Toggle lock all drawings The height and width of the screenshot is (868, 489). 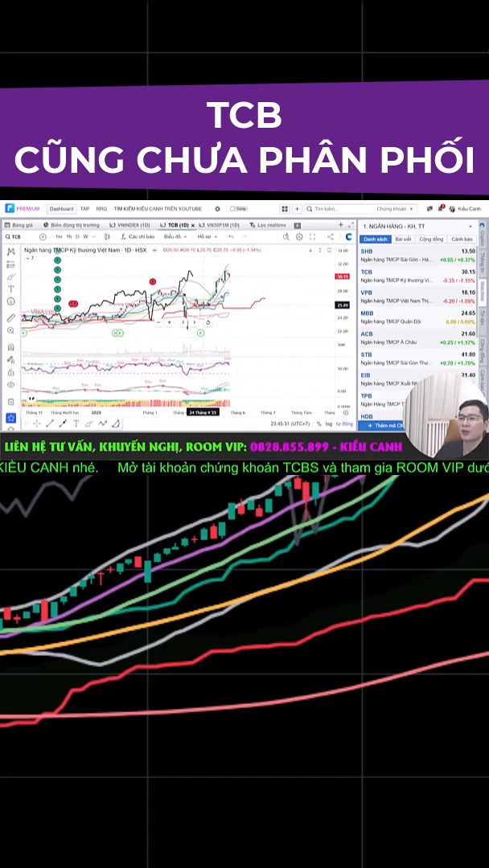click(11, 372)
